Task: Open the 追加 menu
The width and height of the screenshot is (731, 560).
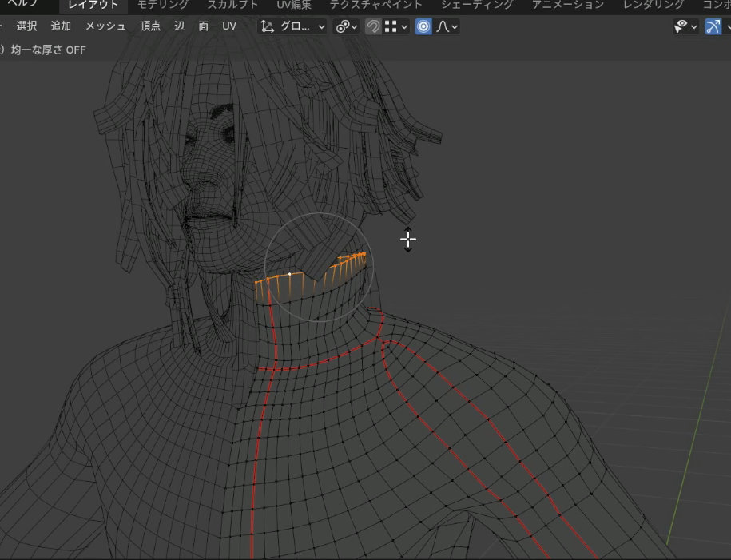Action: coord(61,26)
